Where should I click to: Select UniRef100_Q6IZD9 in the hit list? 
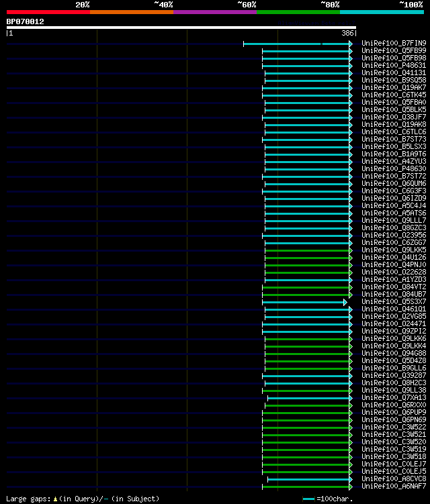[x=394, y=199]
